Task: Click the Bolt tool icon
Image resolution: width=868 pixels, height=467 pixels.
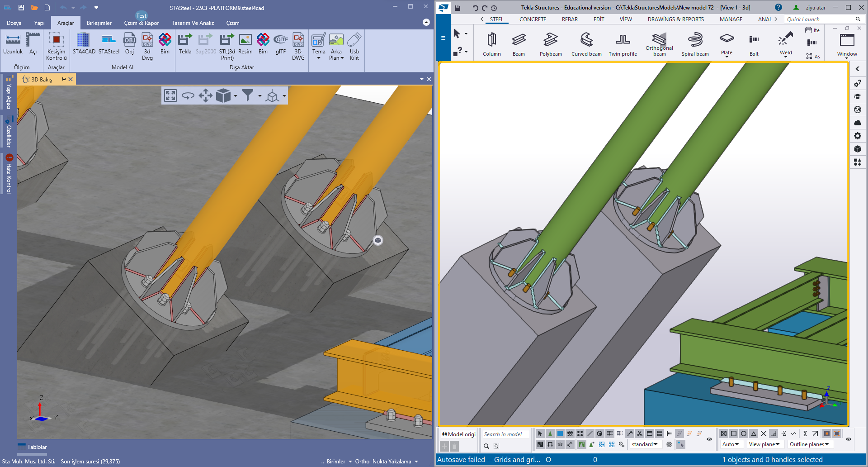Action: (754, 44)
